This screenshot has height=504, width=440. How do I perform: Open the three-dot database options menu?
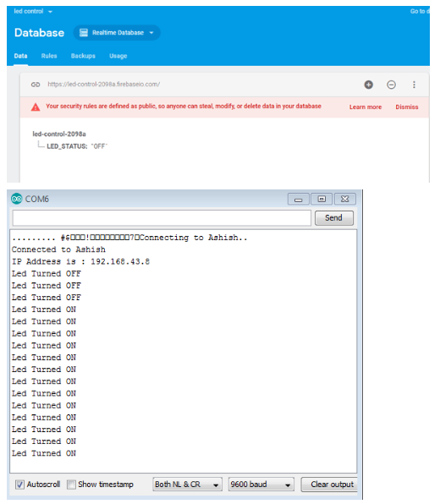414,85
